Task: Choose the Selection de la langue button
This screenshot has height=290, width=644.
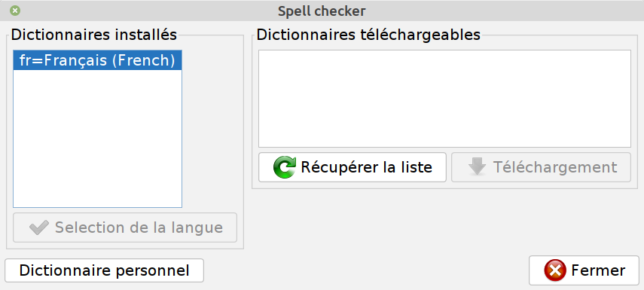Action: point(125,227)
